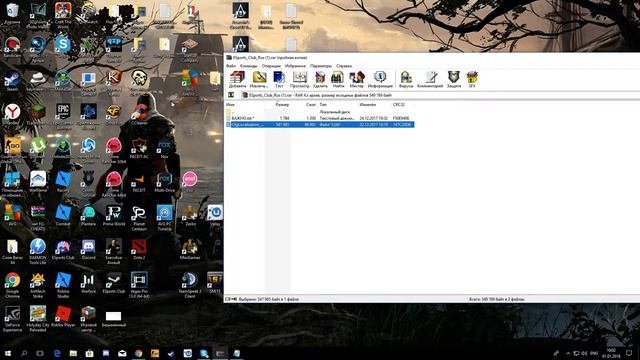The width and height of the screenshot is (640, 360).
Task: Open Microsoft Edge from taskbar
Action: tap(57, 353)
